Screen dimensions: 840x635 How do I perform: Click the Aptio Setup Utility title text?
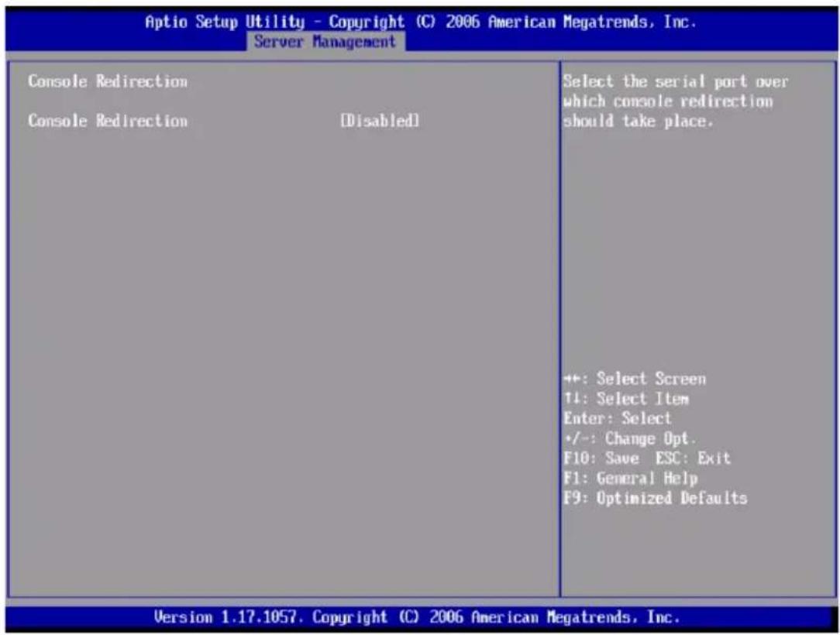click(420, 22)
